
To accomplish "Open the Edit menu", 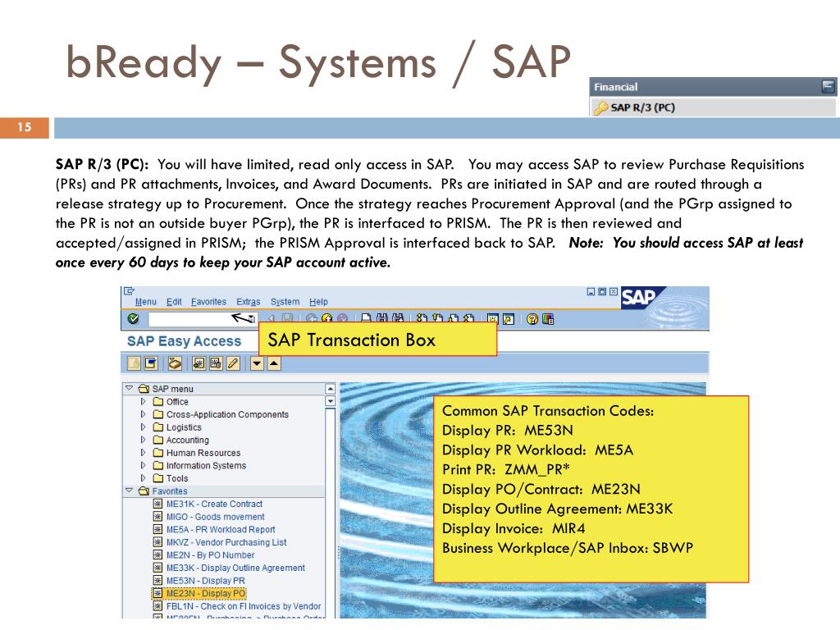I will click(174, 302).
